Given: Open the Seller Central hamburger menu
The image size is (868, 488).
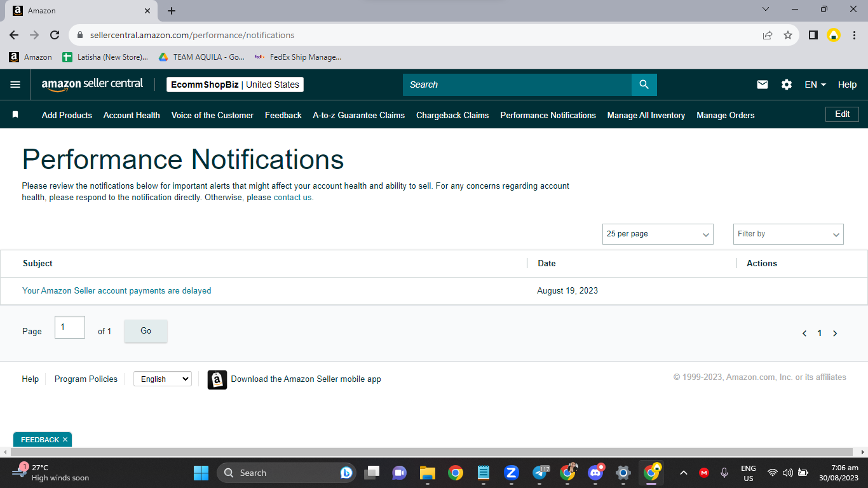Looking at the screenshot, I should (15, 85).
